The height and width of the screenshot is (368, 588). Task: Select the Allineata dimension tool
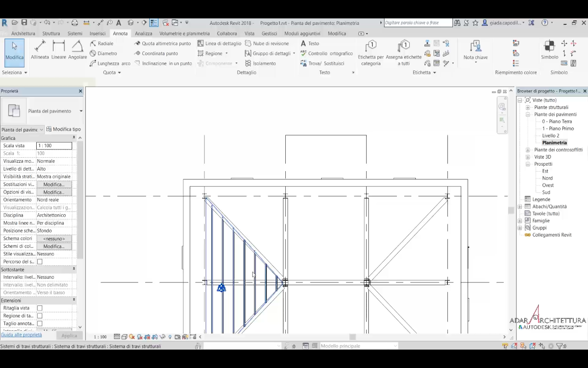pyautogui.click(x=40, y=50)
